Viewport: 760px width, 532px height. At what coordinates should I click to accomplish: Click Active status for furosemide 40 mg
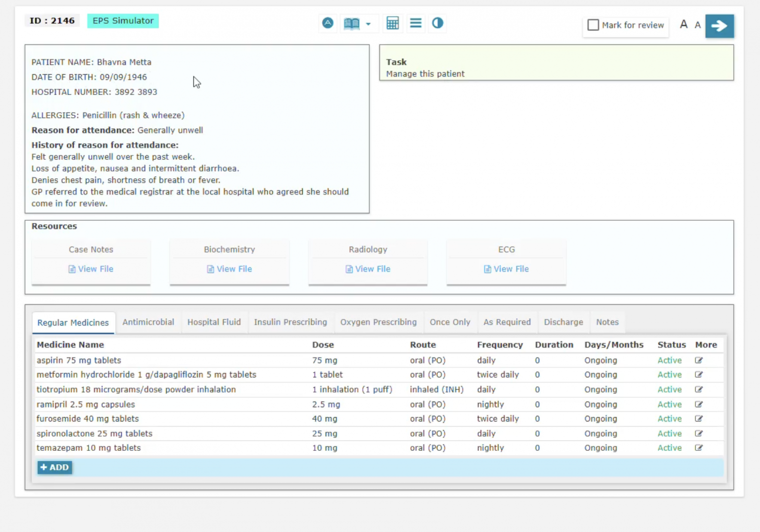[669, 419]
